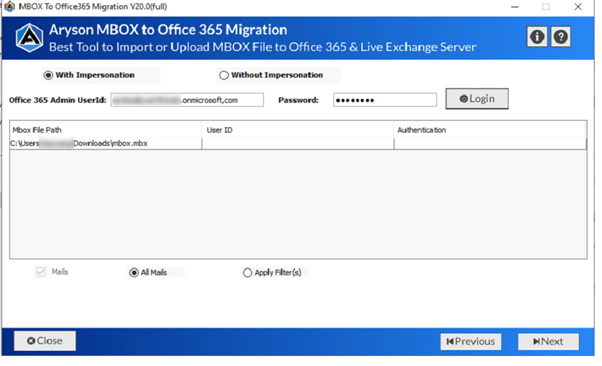
Task: Focus the Office 365 Admin UserId field
Action: tap(187, 100)
